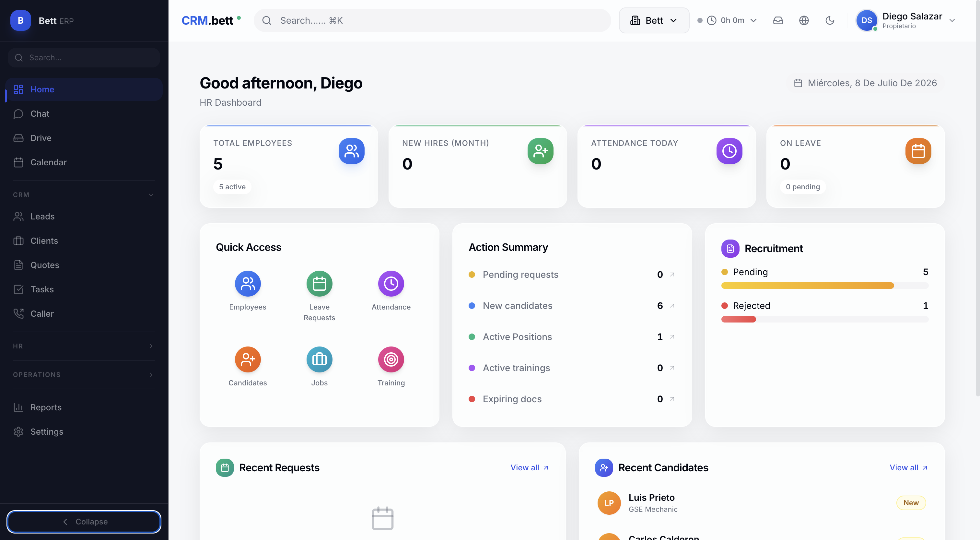Click the Collapse sidebar button
The width and height of the screenshot is (980, 540).
[x=84, y=522]
